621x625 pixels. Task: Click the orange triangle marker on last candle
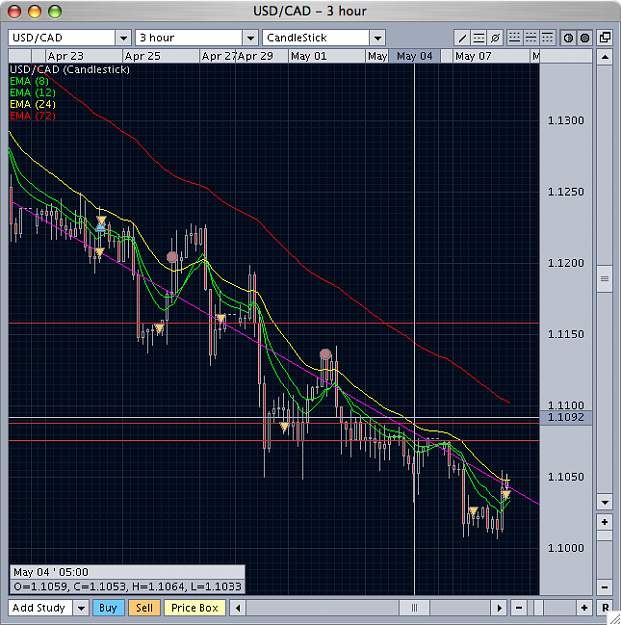506,495
